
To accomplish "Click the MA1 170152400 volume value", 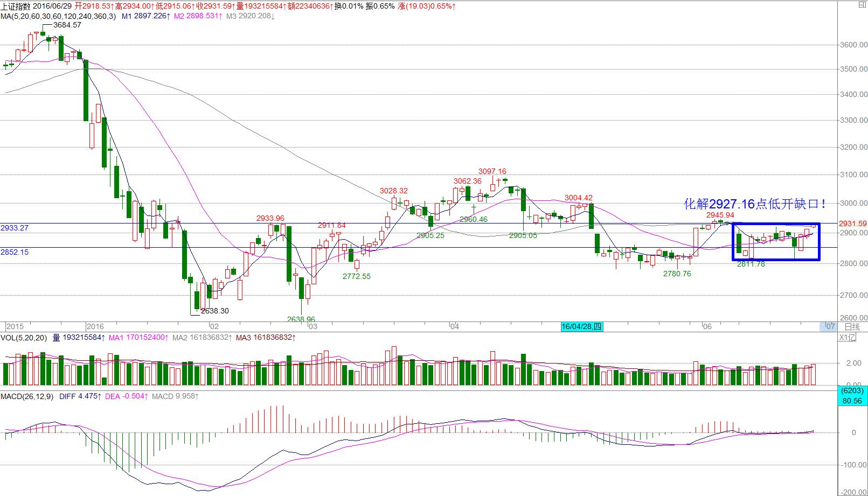I will coord(139,338).
